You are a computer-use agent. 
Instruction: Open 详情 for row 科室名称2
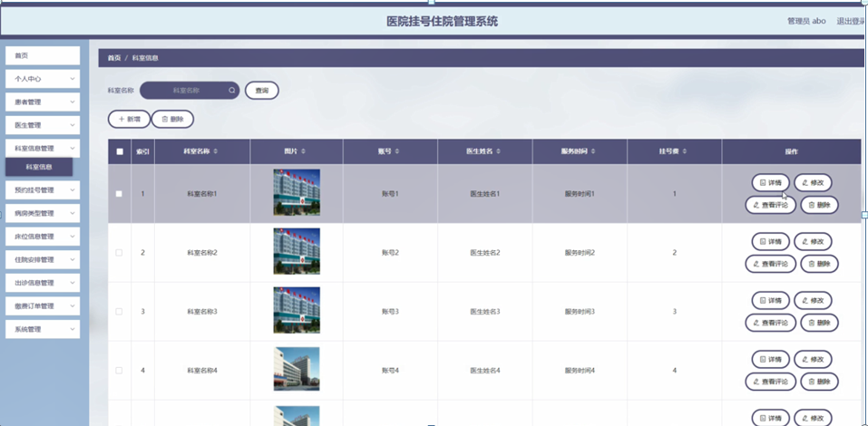[x=771, y=241]
